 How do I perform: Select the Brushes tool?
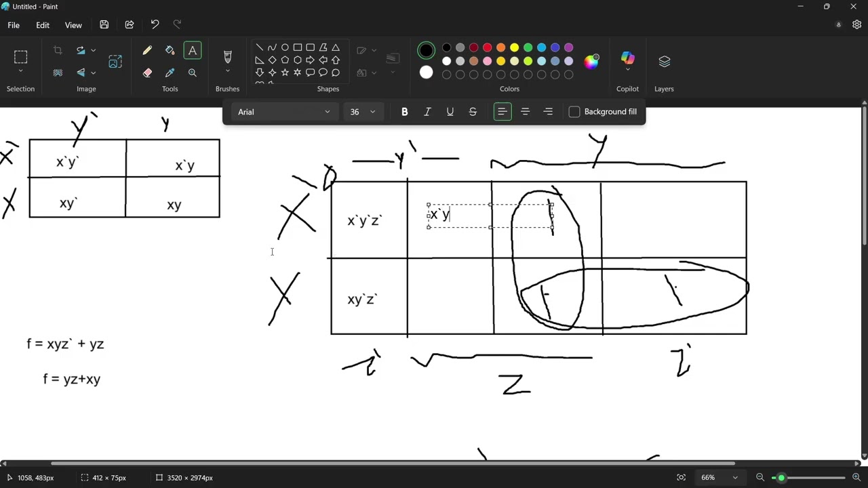pyautogui.click(x=227, y=57)
